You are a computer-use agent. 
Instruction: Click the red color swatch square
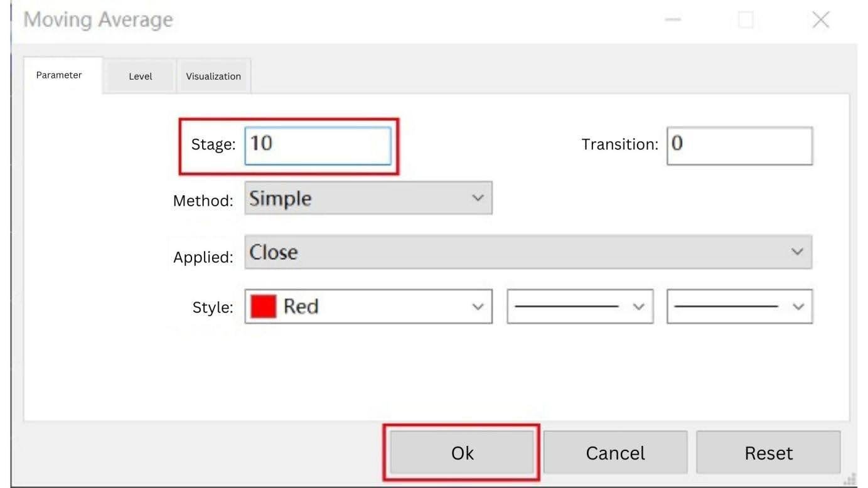click(263, 306)
